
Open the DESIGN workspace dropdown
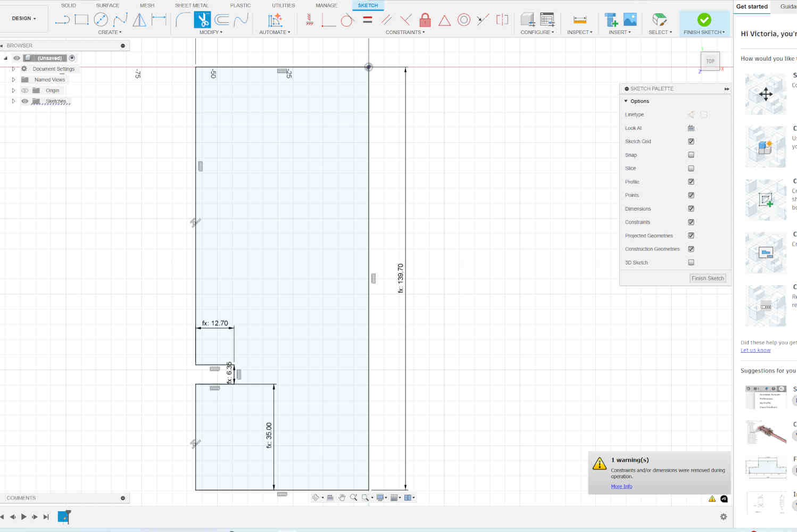click(24, 18)
